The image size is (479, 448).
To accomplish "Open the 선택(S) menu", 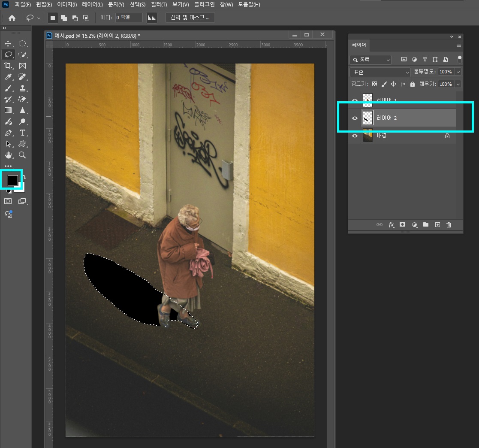I will [138, 5].
